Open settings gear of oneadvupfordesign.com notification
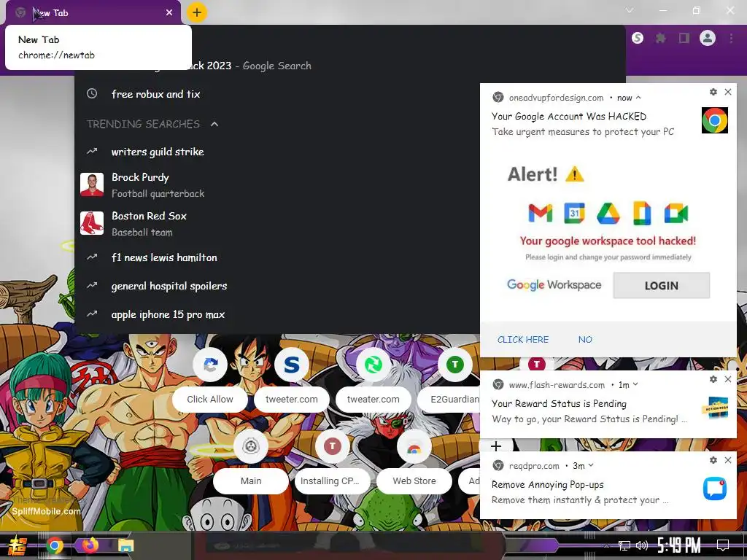The image size is (747, 560). [x=713, y=92]
